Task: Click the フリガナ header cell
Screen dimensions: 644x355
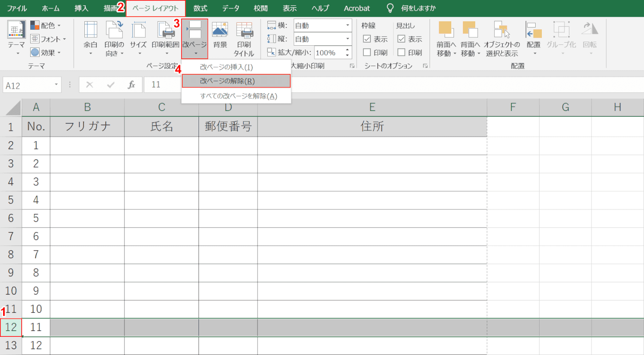Action: (x=87, y=127)
